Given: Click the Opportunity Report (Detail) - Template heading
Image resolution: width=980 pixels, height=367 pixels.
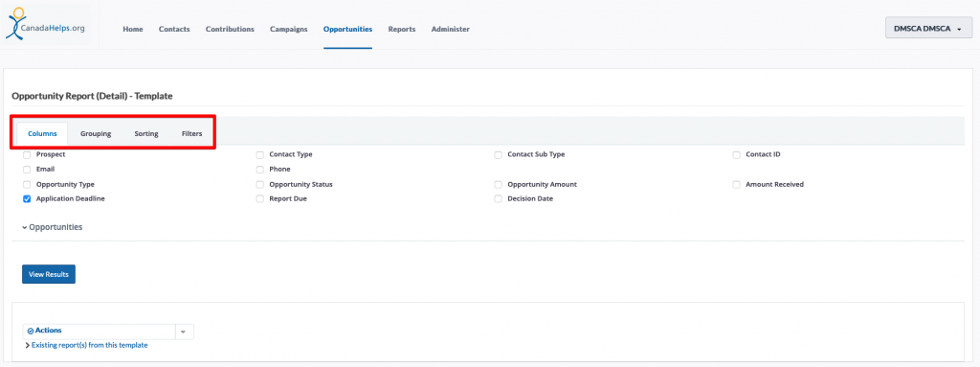Looking at the screenshot, I should click(x=92, y=97).
